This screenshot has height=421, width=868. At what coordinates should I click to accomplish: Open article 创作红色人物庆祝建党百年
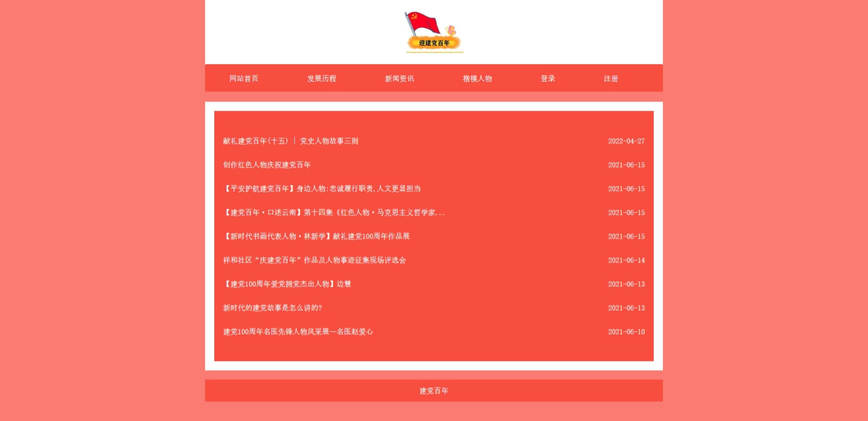point(267,165)
